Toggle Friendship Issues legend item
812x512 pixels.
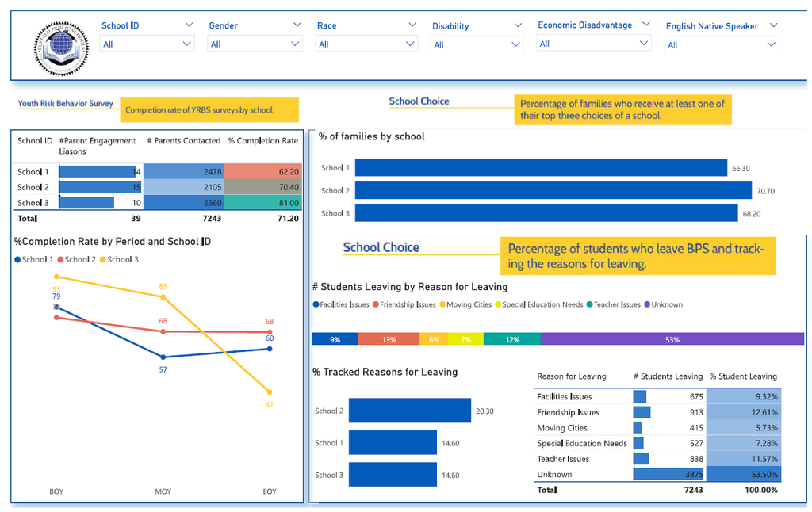(x=404, y=304)
